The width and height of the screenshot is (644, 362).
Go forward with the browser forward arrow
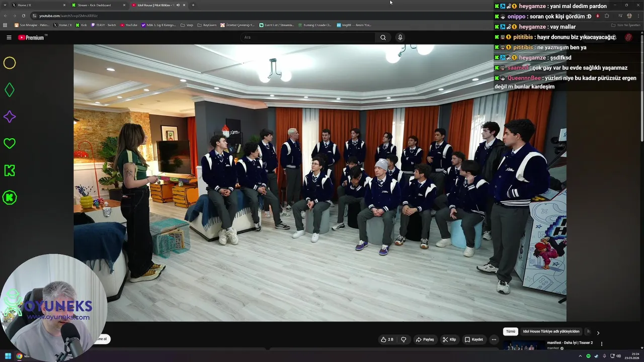(x=14, y=16)
